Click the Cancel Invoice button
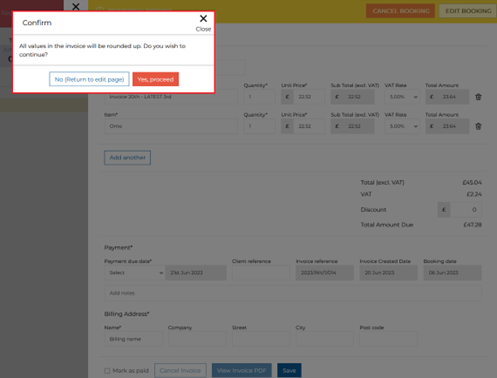 [180, 370]
